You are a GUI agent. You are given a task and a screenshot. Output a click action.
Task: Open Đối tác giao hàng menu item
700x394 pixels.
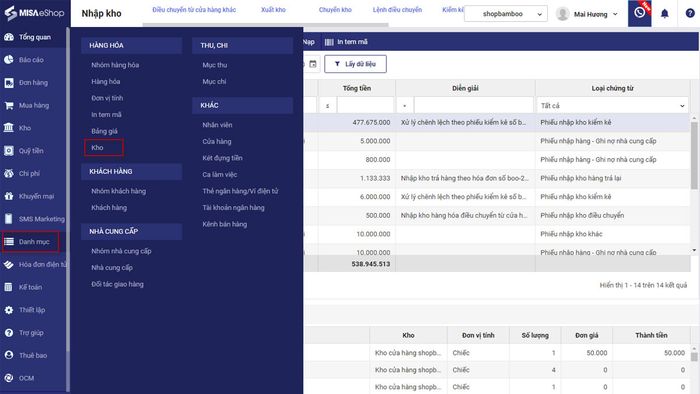click(117, 284)
